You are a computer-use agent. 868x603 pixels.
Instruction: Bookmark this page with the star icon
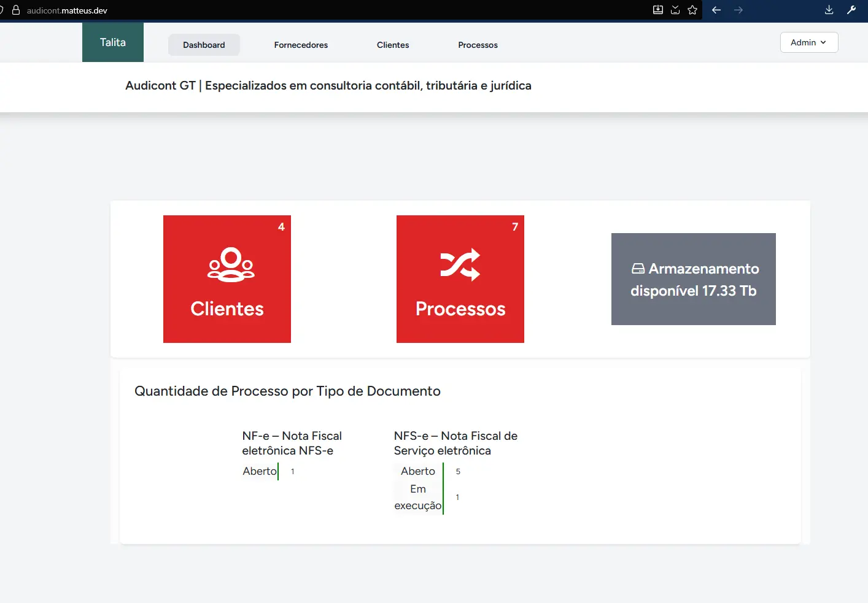(x=692, y=10)
